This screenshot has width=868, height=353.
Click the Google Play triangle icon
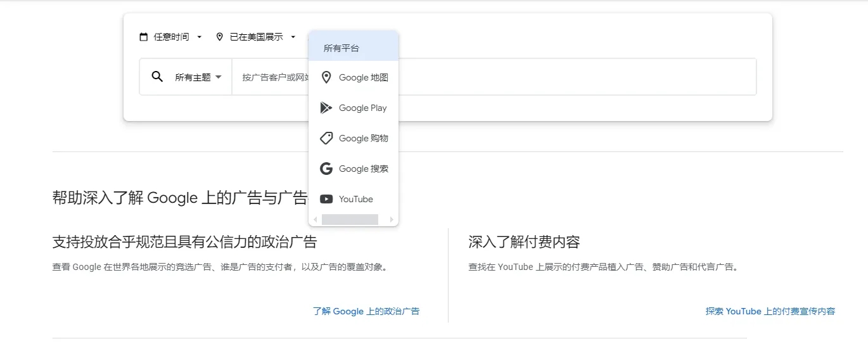point(326,108)
